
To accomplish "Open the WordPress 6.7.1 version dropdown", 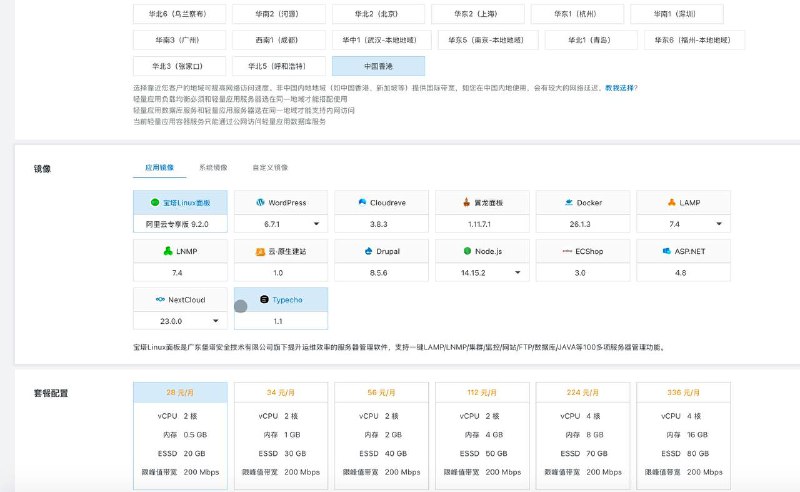I will point(316,224).
